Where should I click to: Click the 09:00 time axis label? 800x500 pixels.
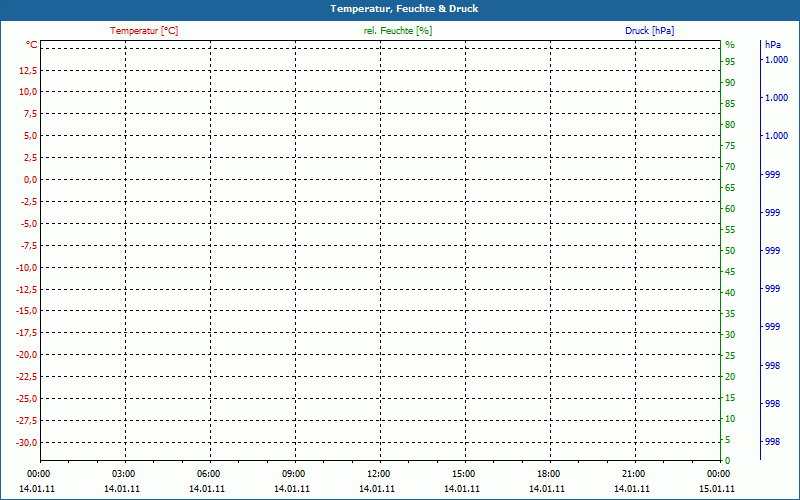[293, 474]
